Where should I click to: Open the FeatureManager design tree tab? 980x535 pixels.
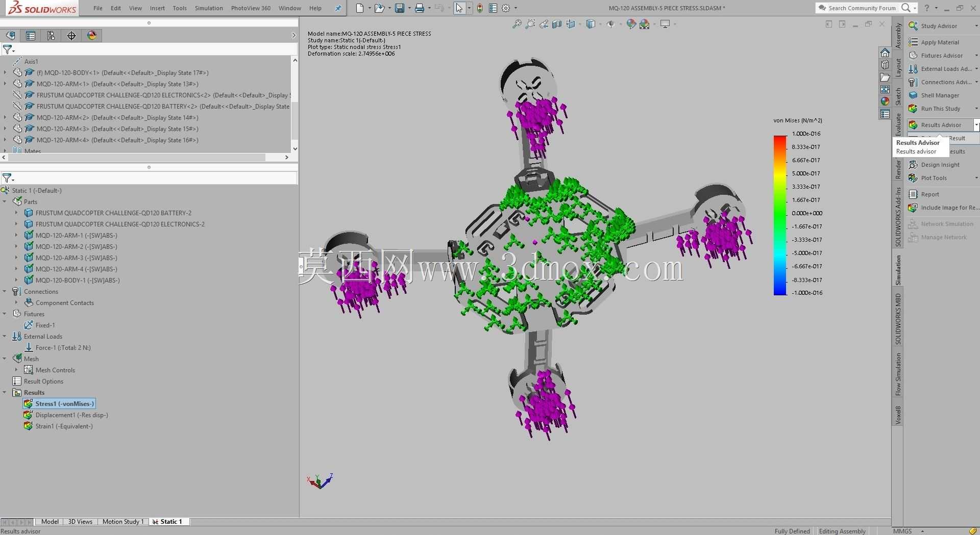coord(11,35)
